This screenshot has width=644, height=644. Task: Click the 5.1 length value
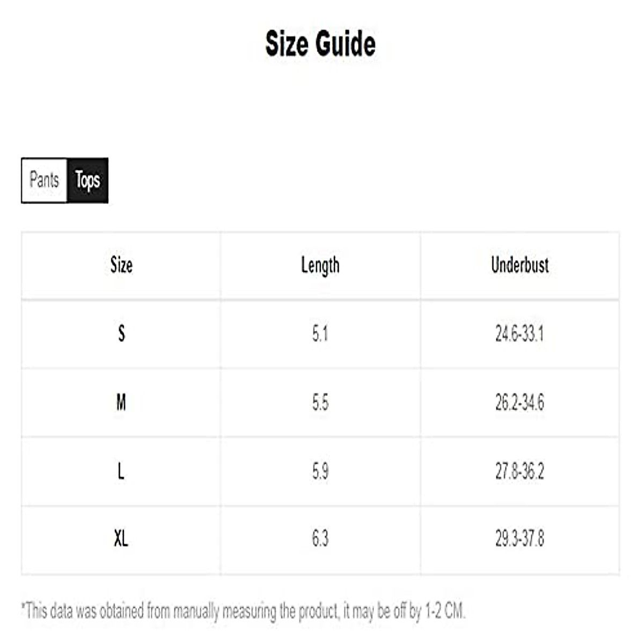(320, 334)
